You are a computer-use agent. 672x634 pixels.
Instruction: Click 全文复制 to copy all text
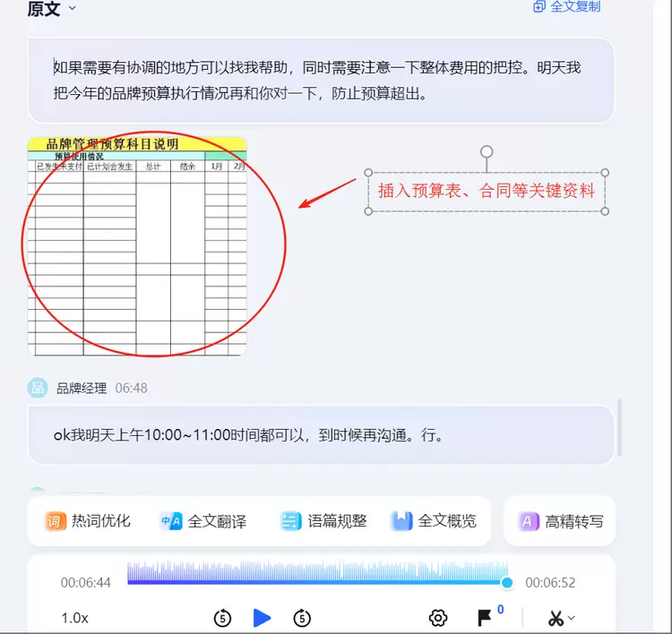pos(567,6)
